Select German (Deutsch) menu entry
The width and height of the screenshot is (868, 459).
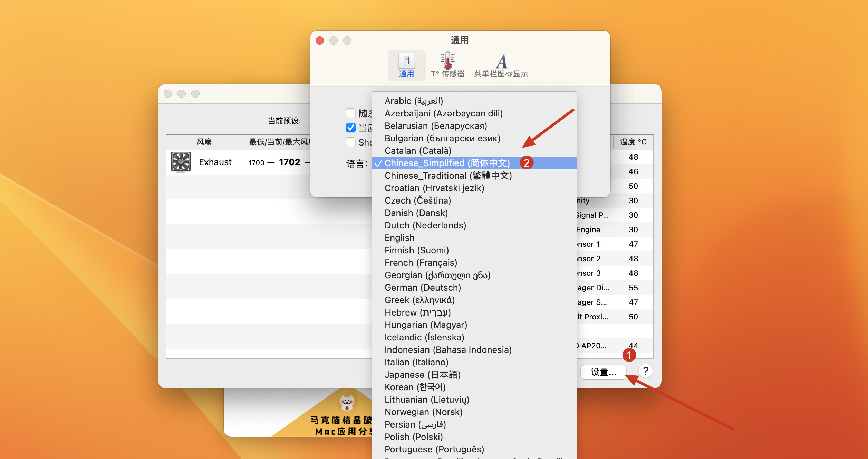pos(423,288)
